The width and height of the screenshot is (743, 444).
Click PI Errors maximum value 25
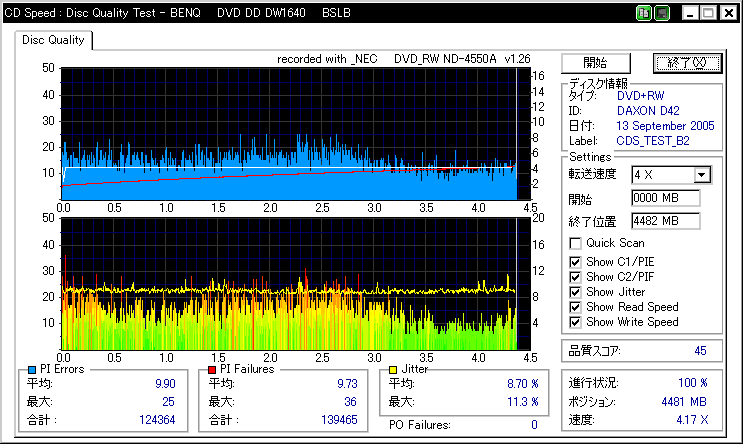[168, 402]
